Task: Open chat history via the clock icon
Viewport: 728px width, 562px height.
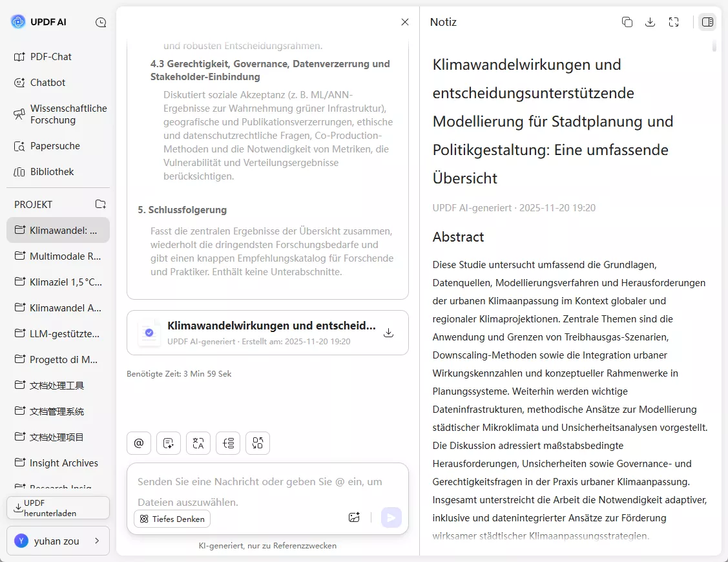Action: point(101,21)
